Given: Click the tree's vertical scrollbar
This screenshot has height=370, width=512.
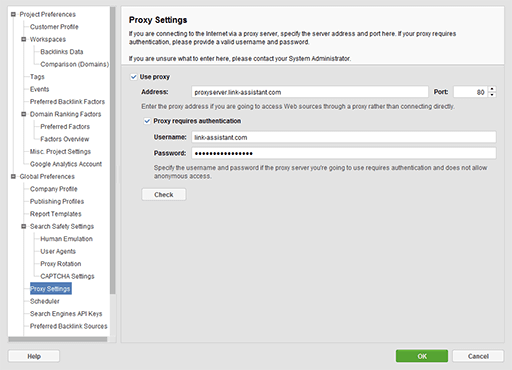Looking at the screenshot, I should pos(113,150).
